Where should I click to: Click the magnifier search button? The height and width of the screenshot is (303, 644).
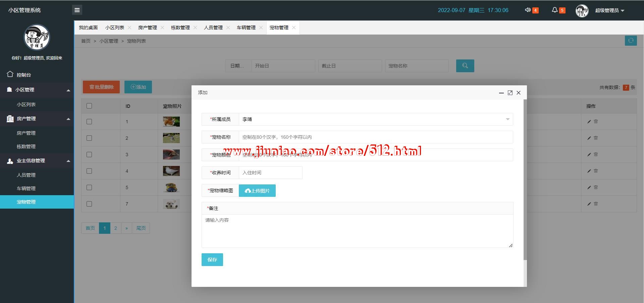coord(465,66)
